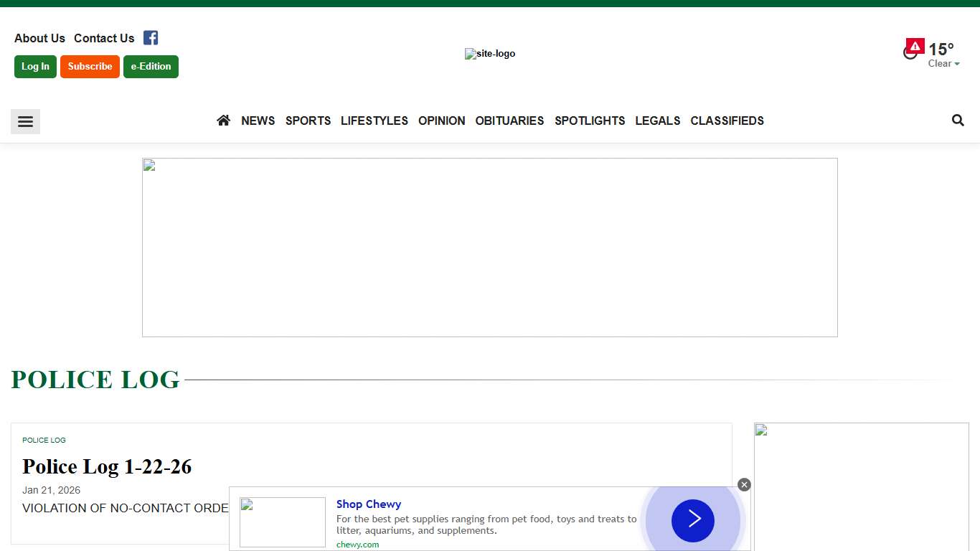Visit chewy.com via the ad link
980x551 pixels.
click(x=357, y=544)
